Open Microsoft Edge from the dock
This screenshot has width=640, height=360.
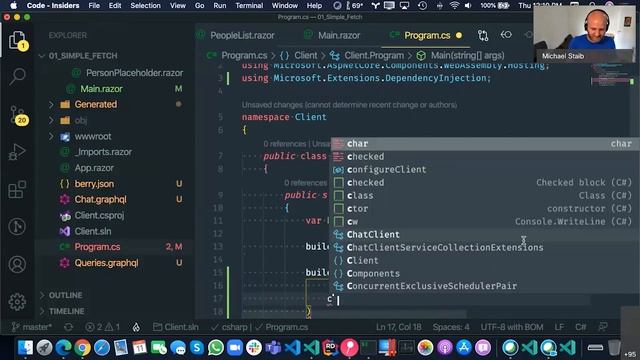click(63, 348)
